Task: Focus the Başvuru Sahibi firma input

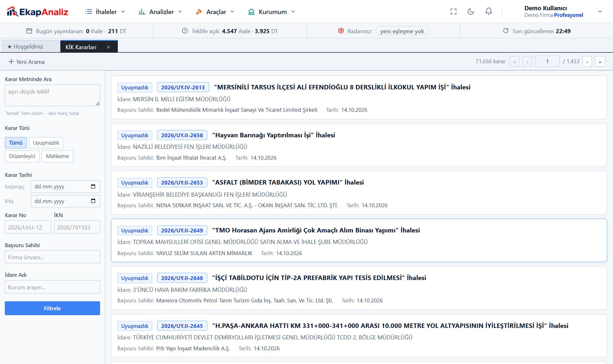Action: (52, 257)
